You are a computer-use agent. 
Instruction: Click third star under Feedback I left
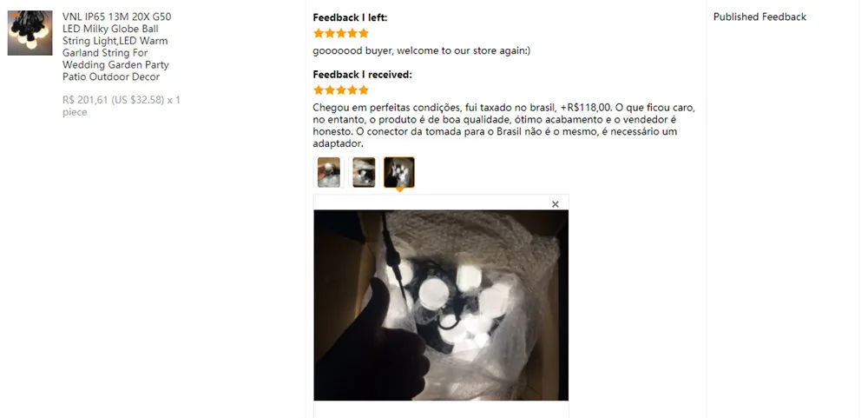coord(341,33)
